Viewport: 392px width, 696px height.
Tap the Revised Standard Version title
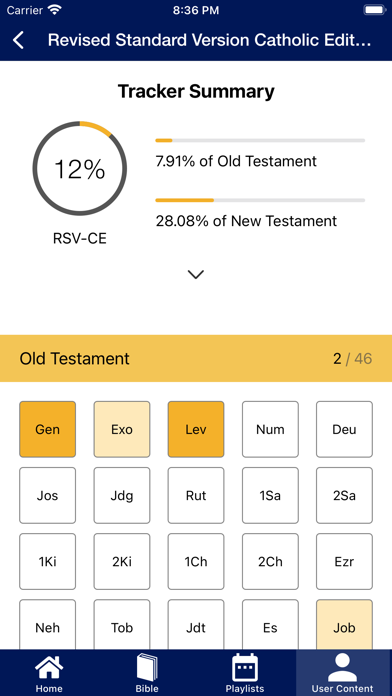(x=209, y=40)
